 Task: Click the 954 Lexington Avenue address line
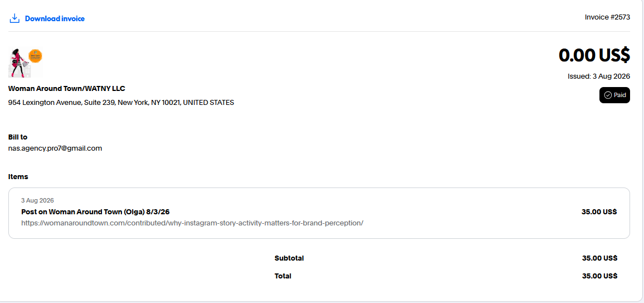point(121,102)
